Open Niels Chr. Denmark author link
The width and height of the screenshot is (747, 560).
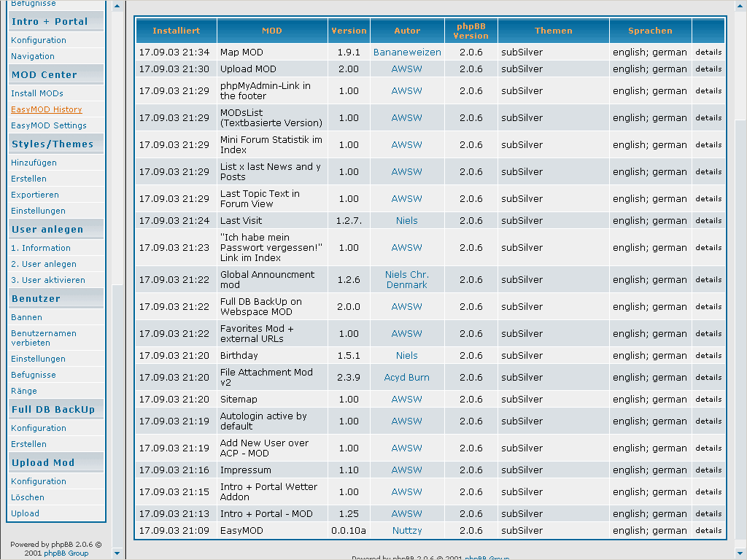click(406, 279)
